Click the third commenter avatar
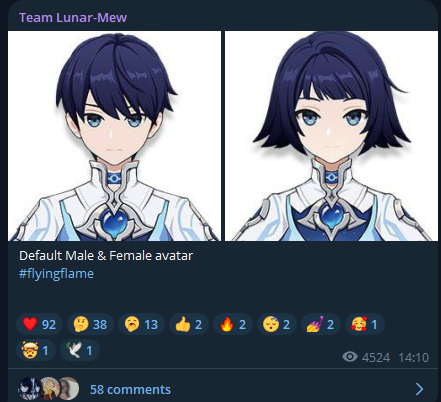Screen dimensions: 441x402 coord(68,389)
